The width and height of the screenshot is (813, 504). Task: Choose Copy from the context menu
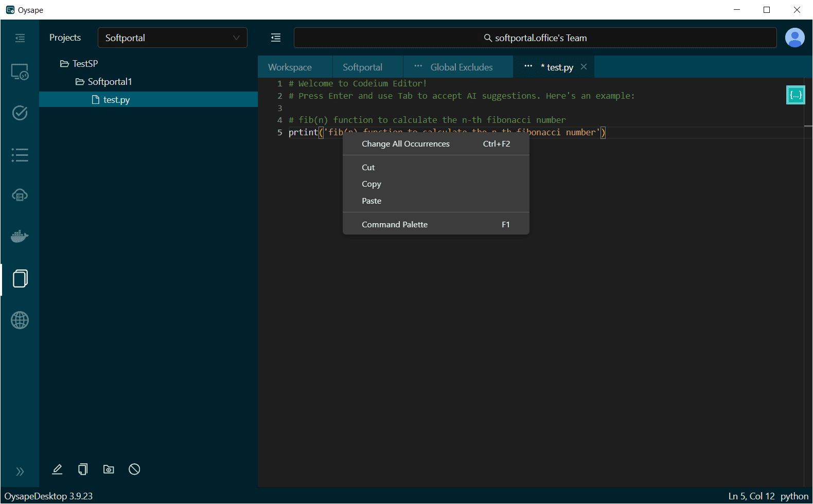pos(436,184)
